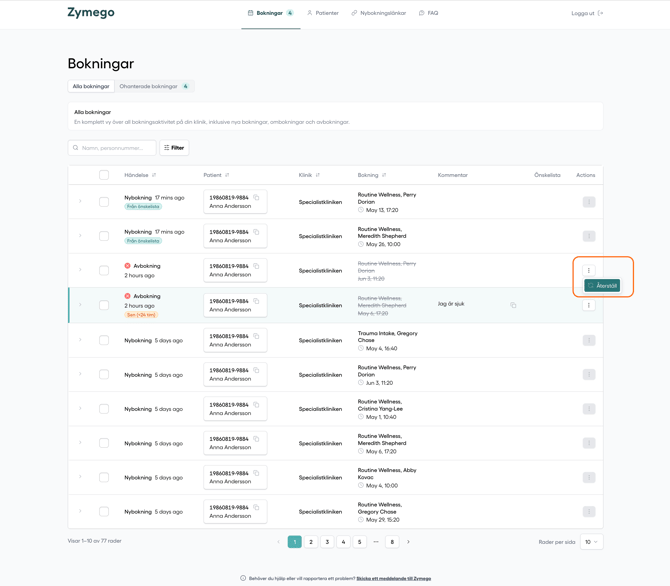The height and width of the screenshot is (586, 670).
Task: Click the name and personnummer search field
Action: click(x=112, y=147)
